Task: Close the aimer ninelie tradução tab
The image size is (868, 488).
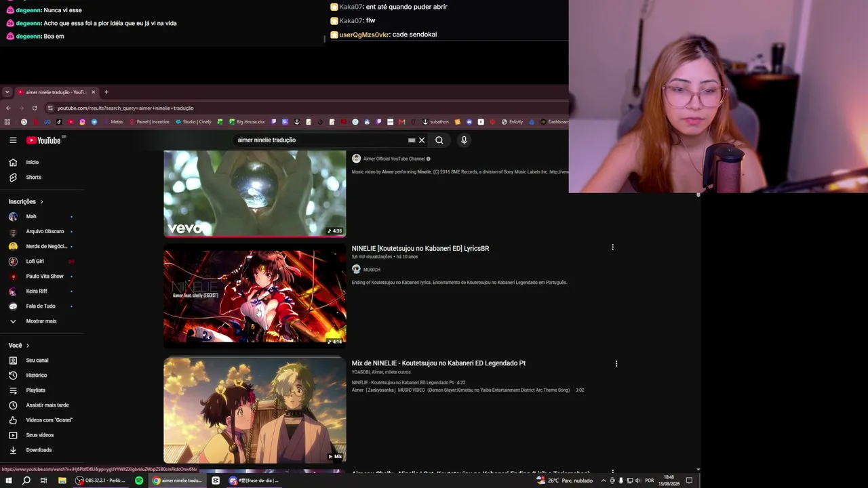Action: (x=94, y=92)
